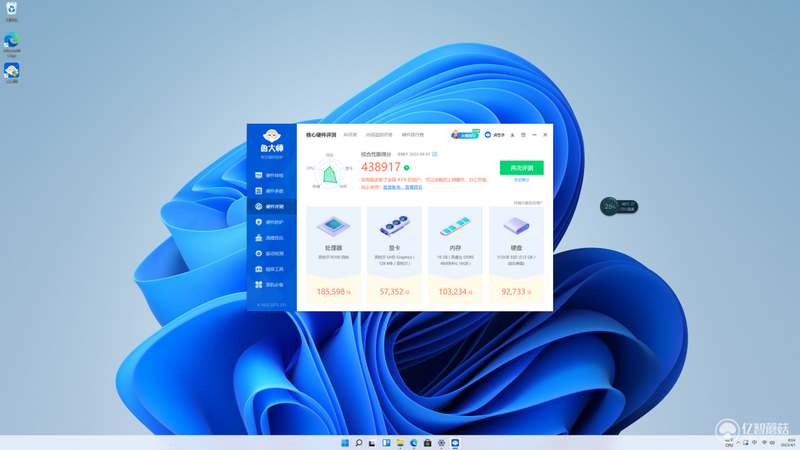Viewport: 800px width, 450px height.
Task: Click the version number at the sidebar bottom
Action: point(271,305)
